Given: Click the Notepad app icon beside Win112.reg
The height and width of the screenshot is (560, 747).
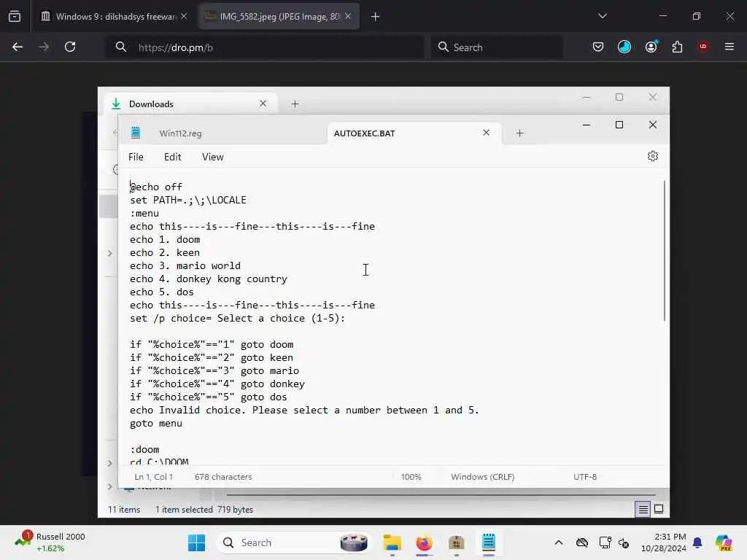Looking at the screenshot, I should tap(136, 133).
